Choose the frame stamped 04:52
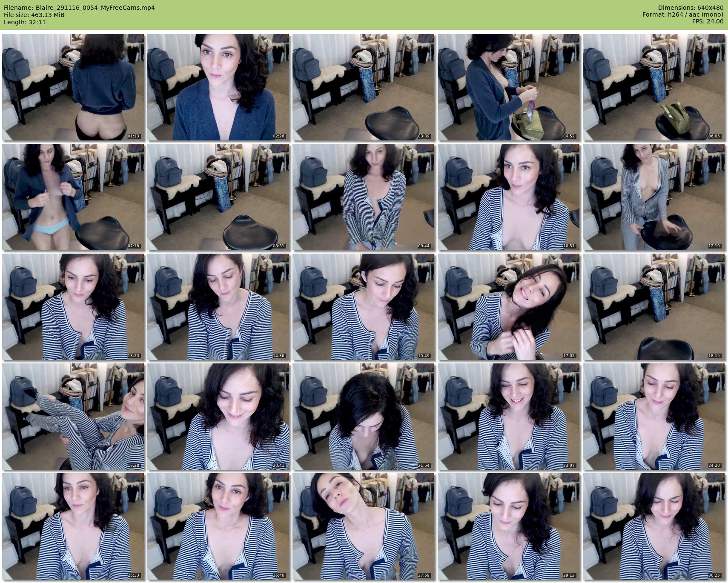 click(509, 87)
